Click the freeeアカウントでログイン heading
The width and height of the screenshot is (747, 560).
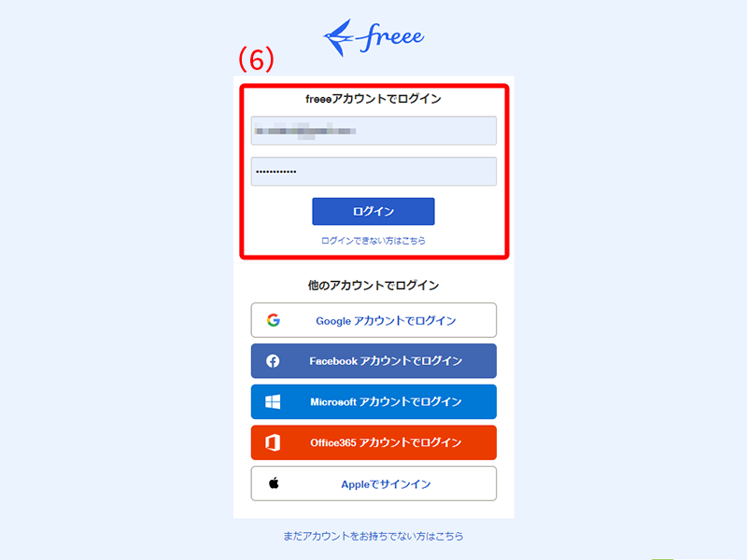coord(373,99)
